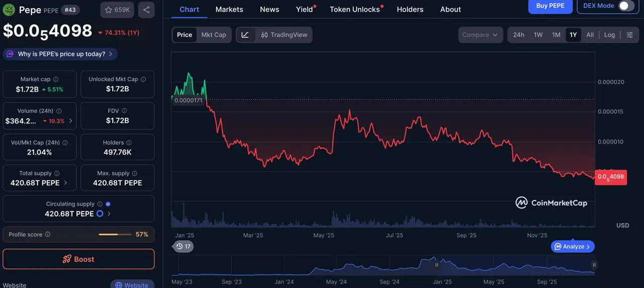Open the Compare dropdown
Image resolution: width=644 pixels, height=288 pixels.
480,35
